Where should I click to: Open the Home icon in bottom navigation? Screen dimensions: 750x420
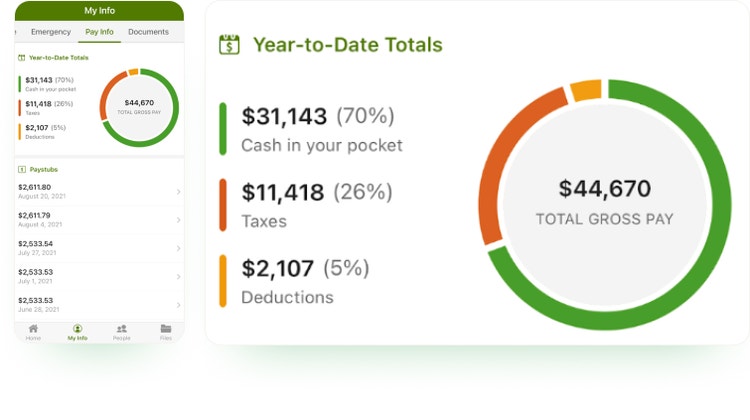coord(33,329)
